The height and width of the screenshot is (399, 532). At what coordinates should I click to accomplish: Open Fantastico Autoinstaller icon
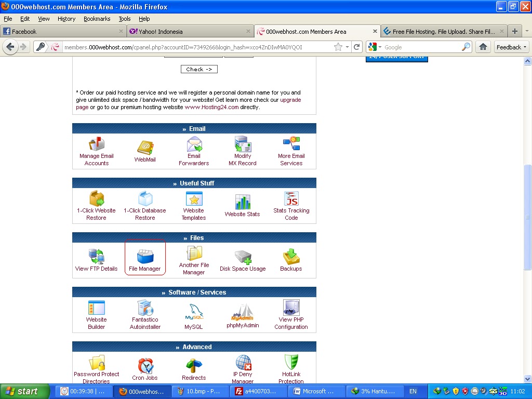tap(145, 308)
